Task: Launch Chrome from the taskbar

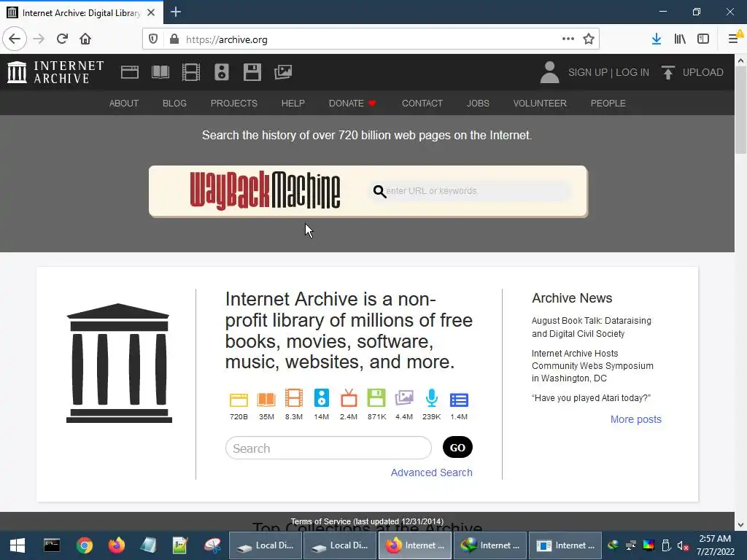Action: (x=85, y=545)
